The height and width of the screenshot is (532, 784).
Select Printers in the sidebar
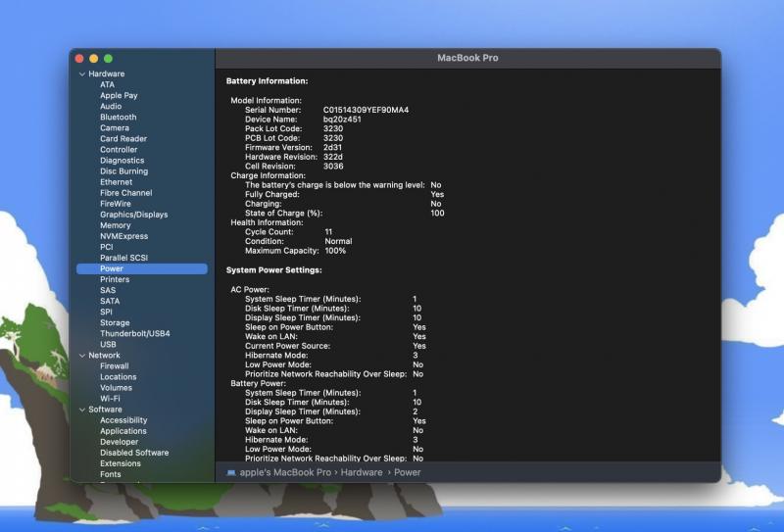click(x=115, y=279)
